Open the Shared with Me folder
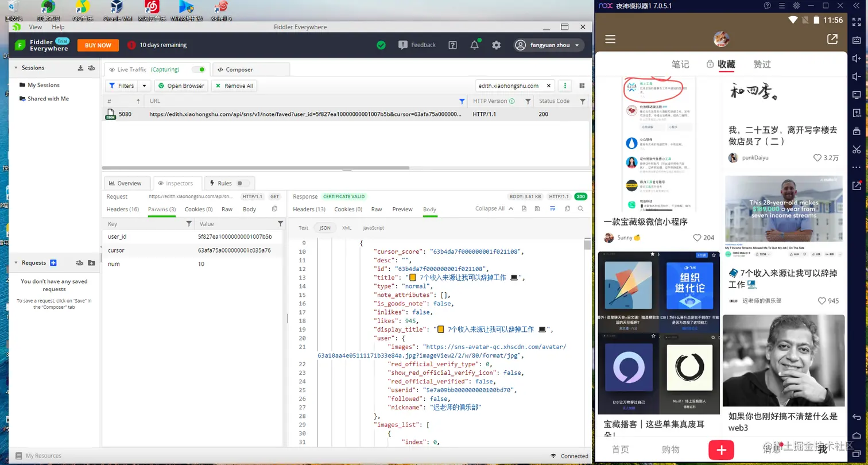This screenshot has height=465, width=868. coord(43,99)
